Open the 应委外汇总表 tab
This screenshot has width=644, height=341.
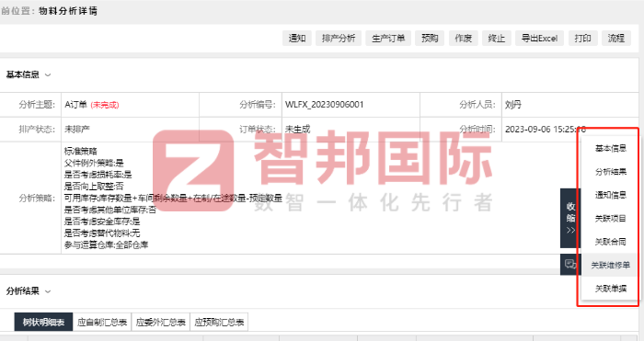(161, 322)
